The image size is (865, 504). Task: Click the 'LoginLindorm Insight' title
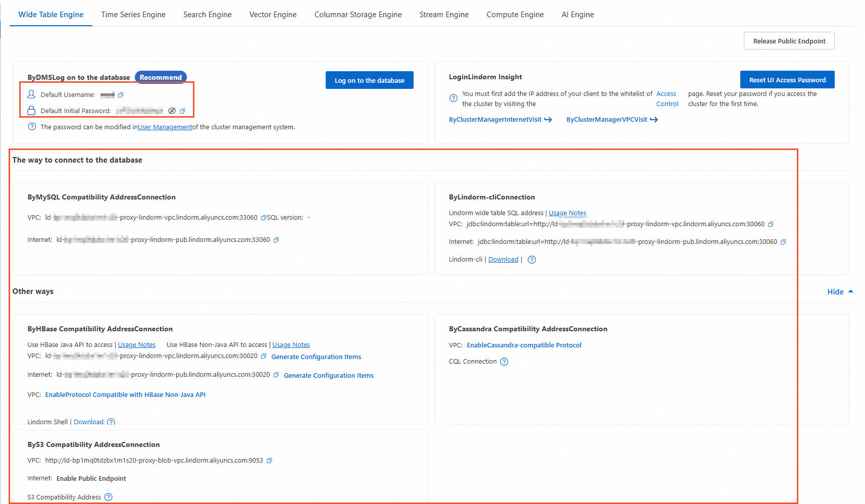coord(485,77)
